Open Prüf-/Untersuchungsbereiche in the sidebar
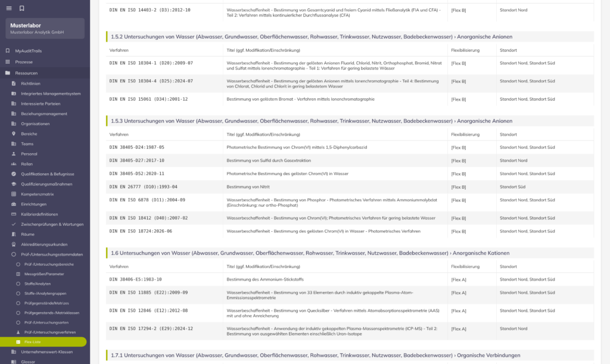Viewport: 610px width, 364px height. [x=49, y=265]
